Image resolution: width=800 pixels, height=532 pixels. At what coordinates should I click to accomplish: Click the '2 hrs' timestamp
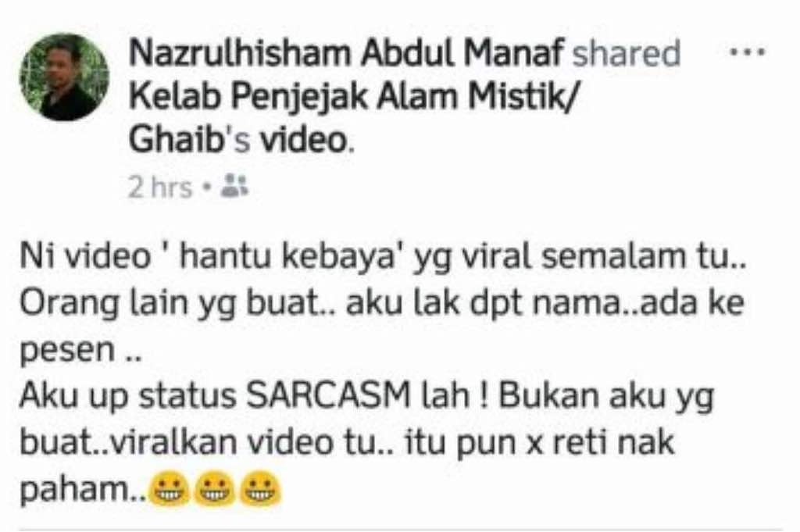pos(159,187)
